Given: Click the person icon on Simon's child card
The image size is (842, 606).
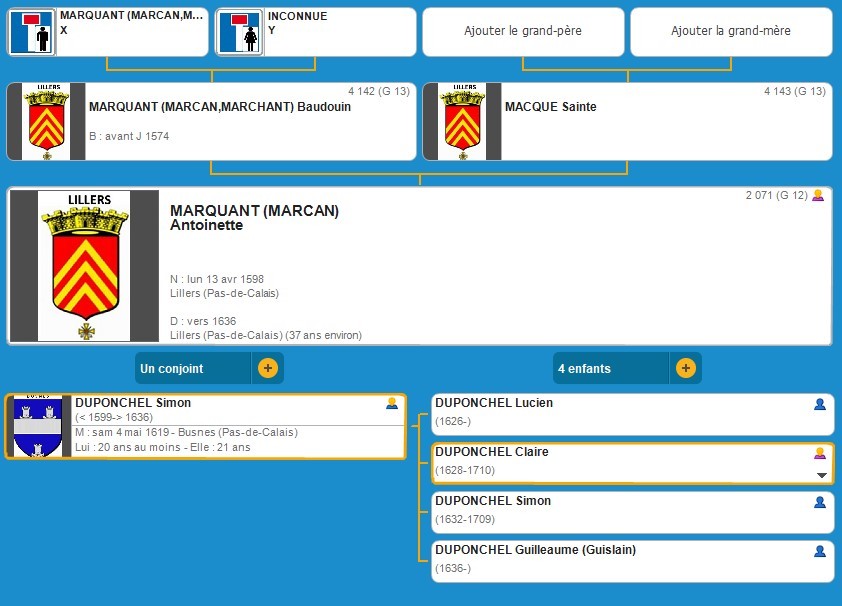Looking at the screenshot, I should pyautogui.click(x=820, y=502).
